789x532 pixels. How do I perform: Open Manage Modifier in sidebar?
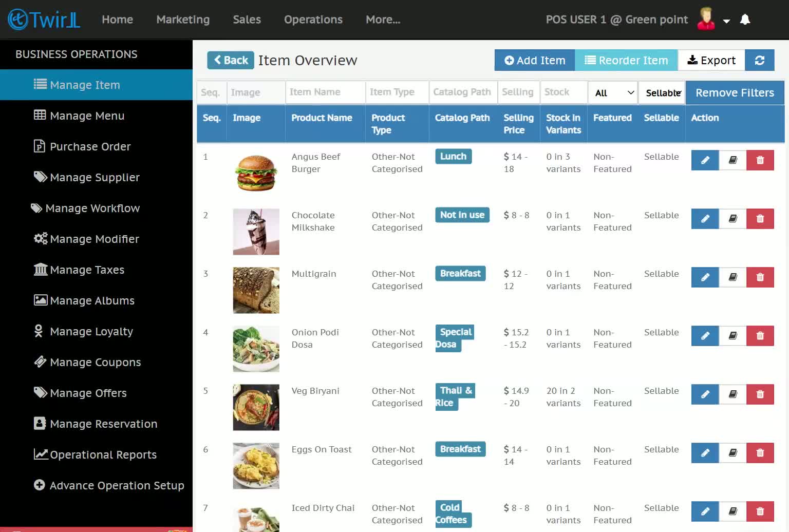coord(96,239)
